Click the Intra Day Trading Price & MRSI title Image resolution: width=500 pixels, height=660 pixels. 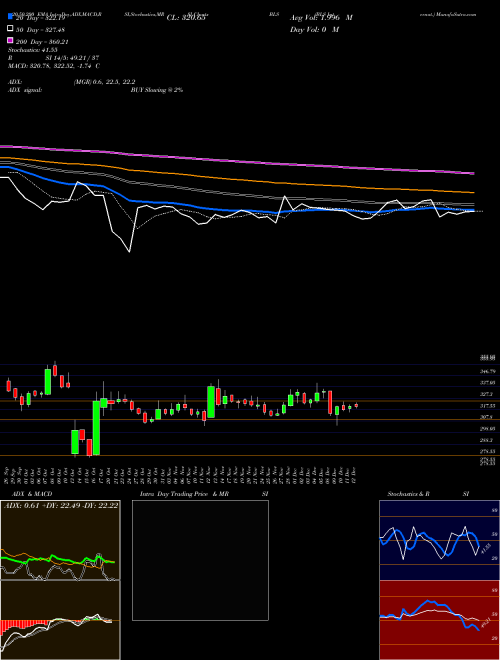tap(204, 494)
